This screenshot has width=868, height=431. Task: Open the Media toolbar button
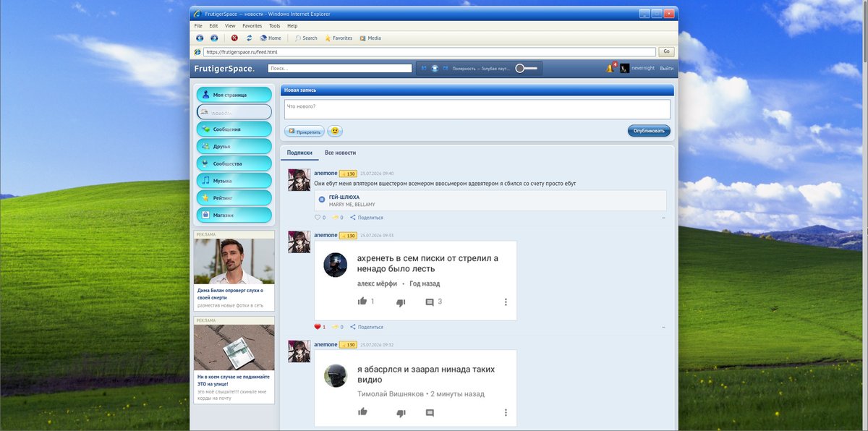370,38
